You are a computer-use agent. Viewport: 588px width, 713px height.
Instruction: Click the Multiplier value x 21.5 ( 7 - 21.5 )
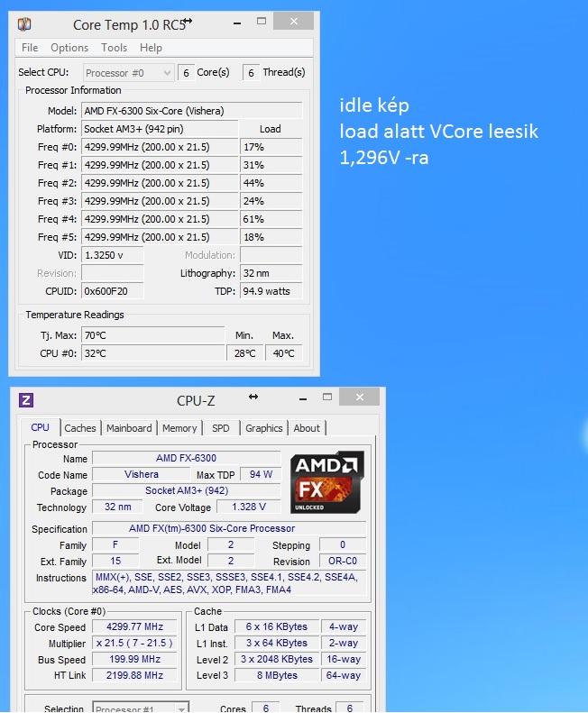click(x=134, y=643)
